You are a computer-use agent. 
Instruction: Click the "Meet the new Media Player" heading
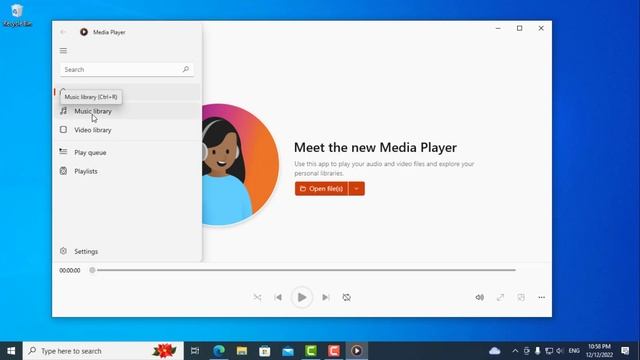(375, 147)
